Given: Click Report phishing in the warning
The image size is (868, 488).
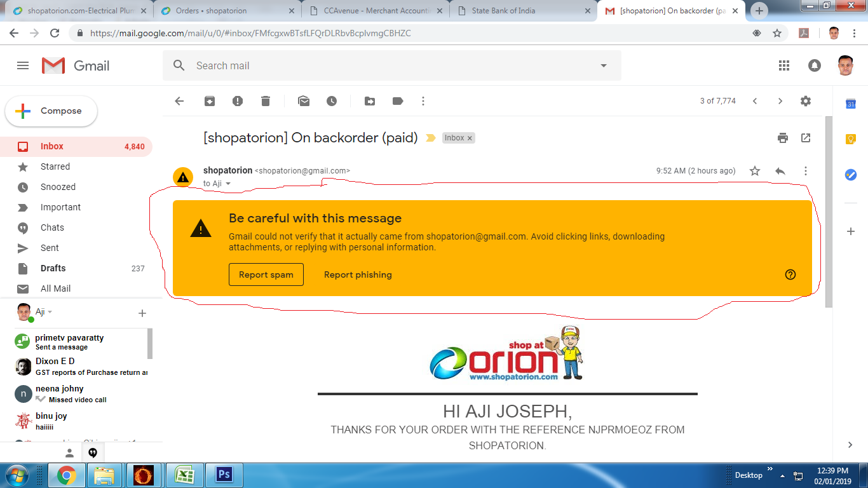Looking at the screenshot, I should [x=358, y=274].
